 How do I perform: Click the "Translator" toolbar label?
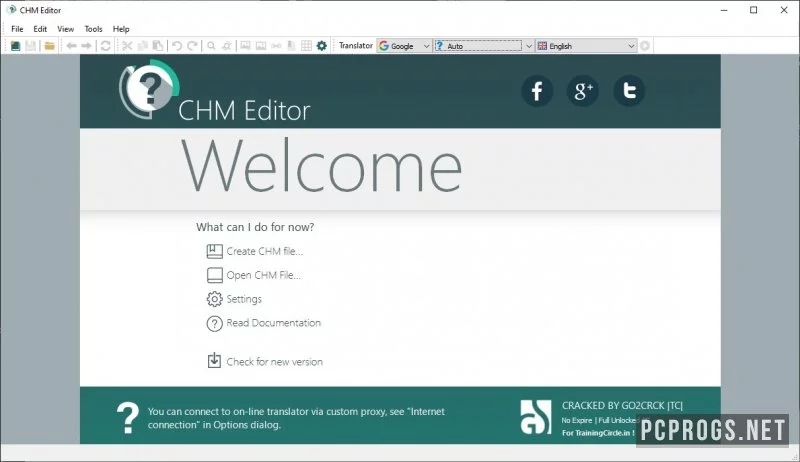point(356,45)
